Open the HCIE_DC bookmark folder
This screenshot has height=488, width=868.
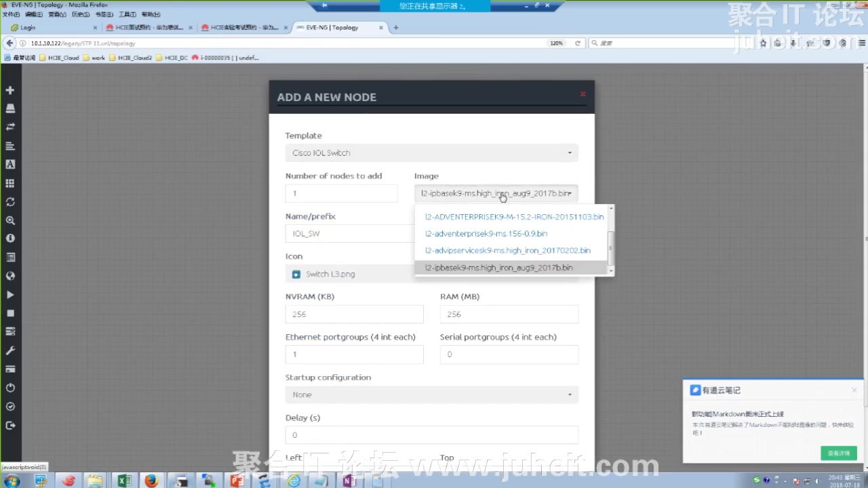pos(172,58)
